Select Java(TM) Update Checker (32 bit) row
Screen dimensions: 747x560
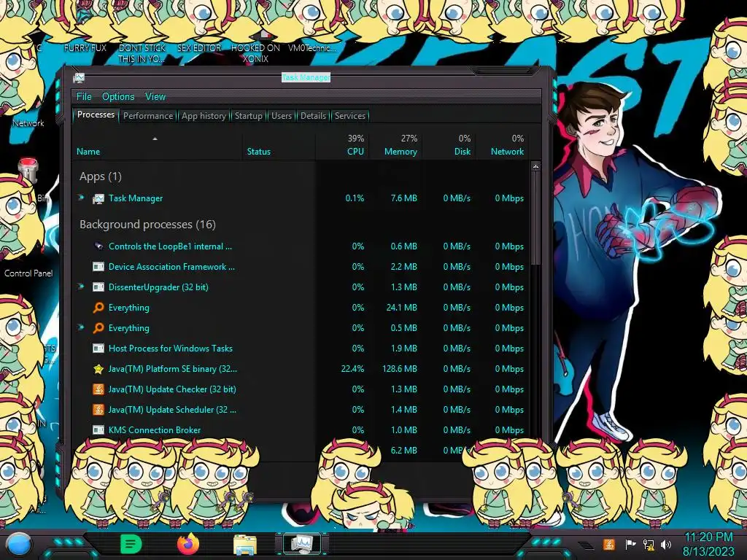click(x=301, y=389)
